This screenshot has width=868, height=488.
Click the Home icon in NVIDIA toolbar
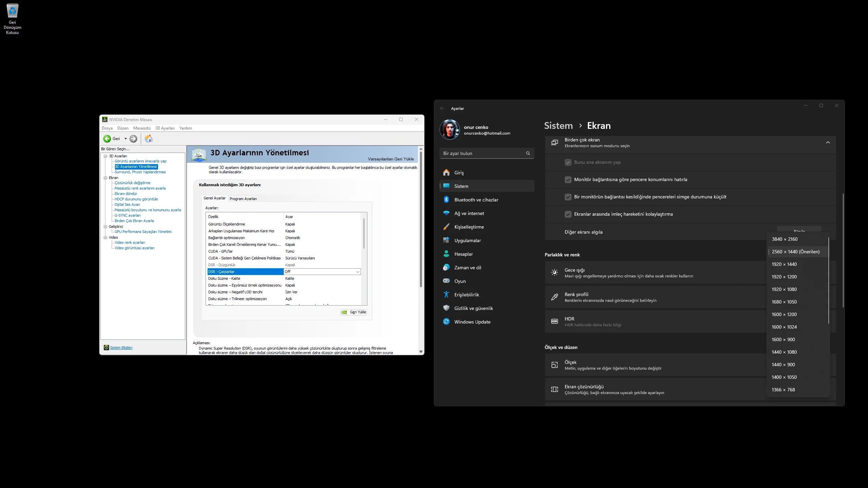149,139
